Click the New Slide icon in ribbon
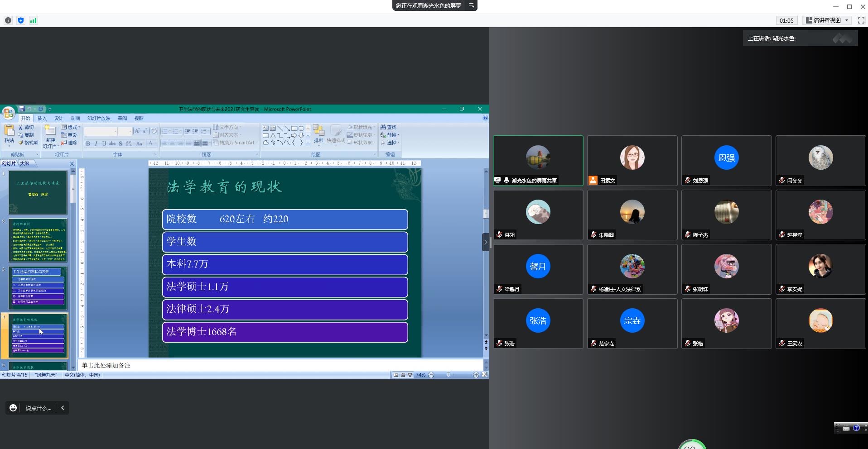868x449 pixels. click(x=50, y=132)
